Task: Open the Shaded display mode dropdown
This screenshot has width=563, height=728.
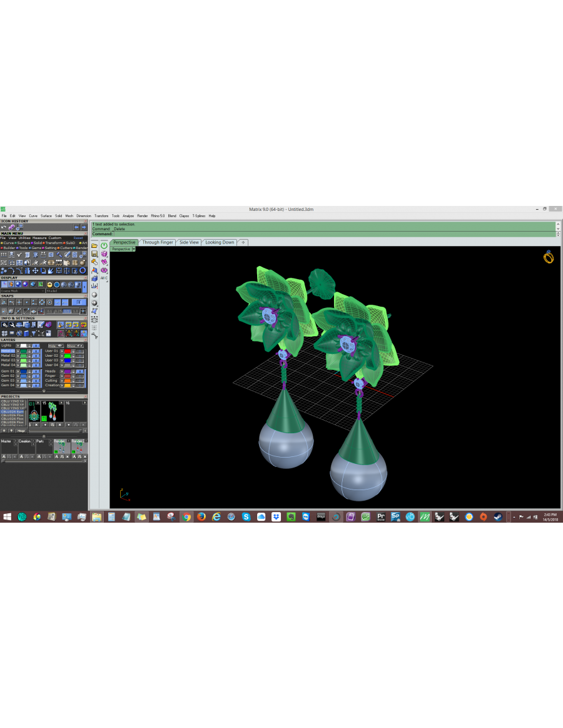Action: click(64, 291)
